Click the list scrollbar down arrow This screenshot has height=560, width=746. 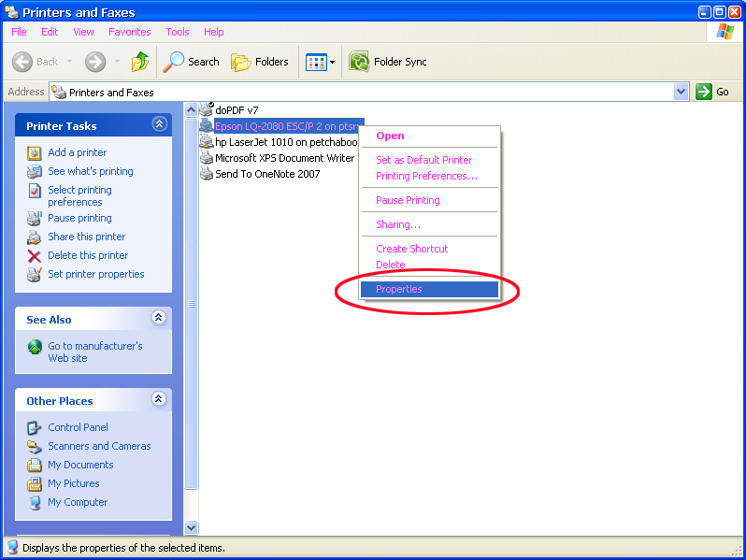(192, 527)
